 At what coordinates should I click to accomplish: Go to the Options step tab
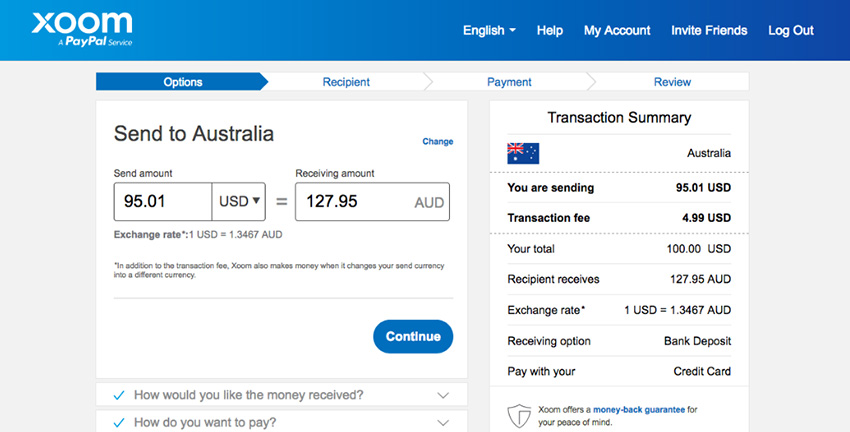(182, 82)
